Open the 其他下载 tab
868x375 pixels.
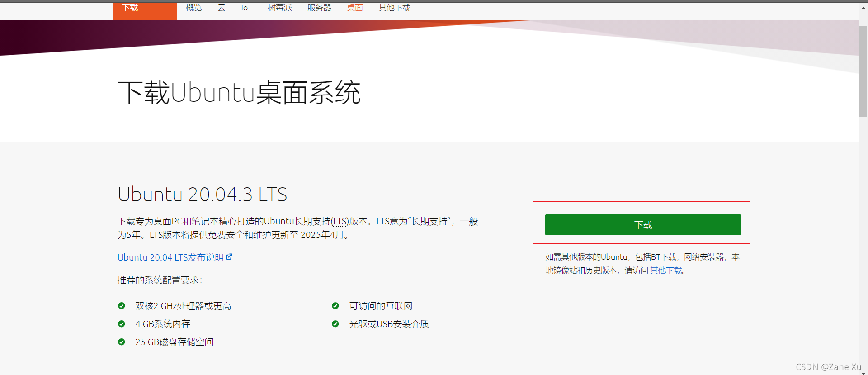point(395,8)
